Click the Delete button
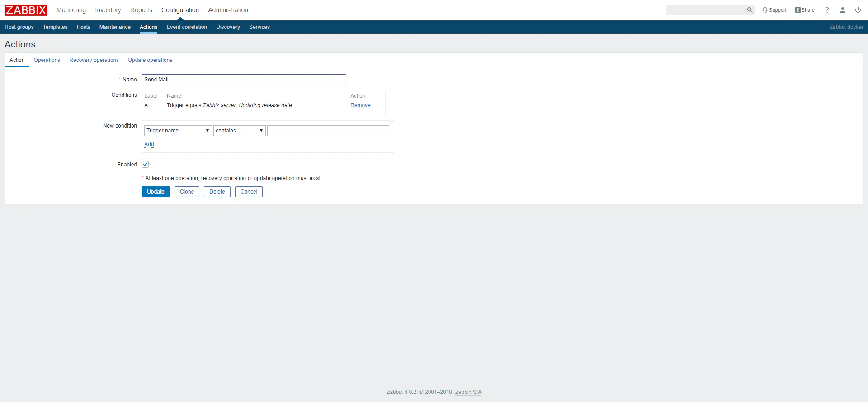868x402 pixels. 217,192
